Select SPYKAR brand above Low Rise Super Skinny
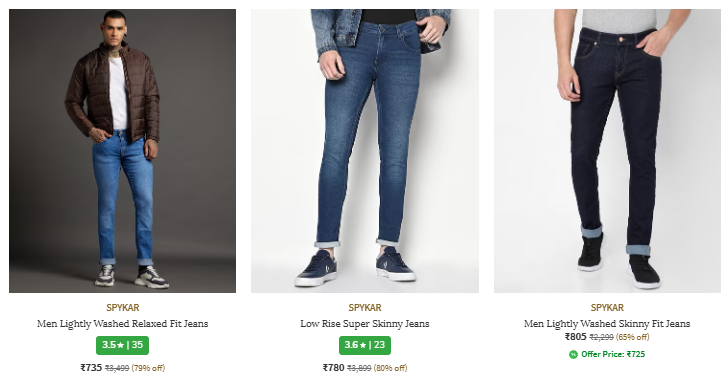The image size is (728, 382). click(x=365, y=308)
